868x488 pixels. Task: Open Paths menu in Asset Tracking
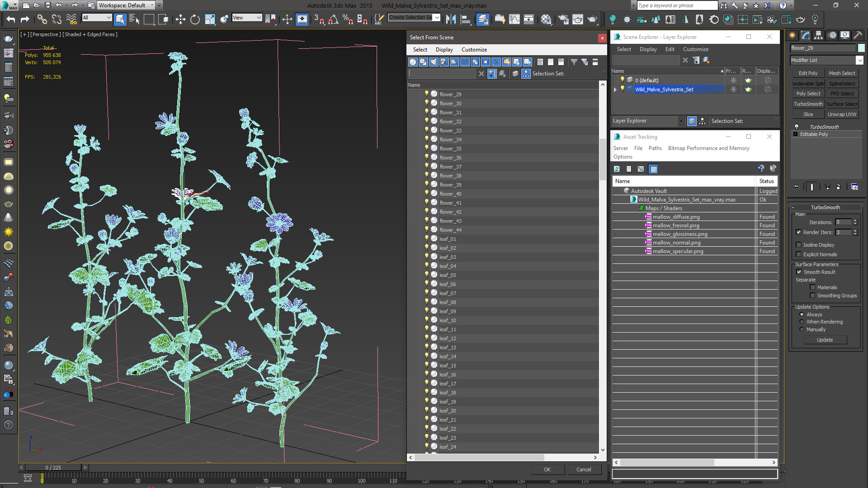[x=655, y=148]
